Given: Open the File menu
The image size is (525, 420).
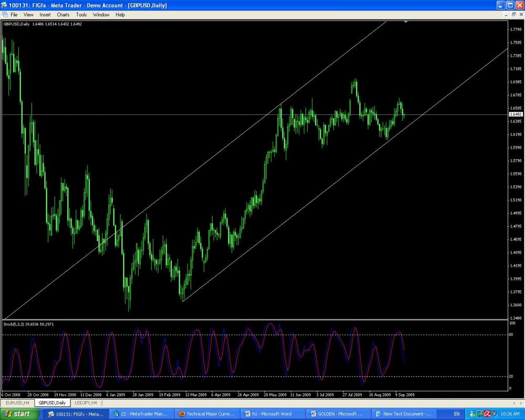Looking at the screenshot, I should coord(14,15).
